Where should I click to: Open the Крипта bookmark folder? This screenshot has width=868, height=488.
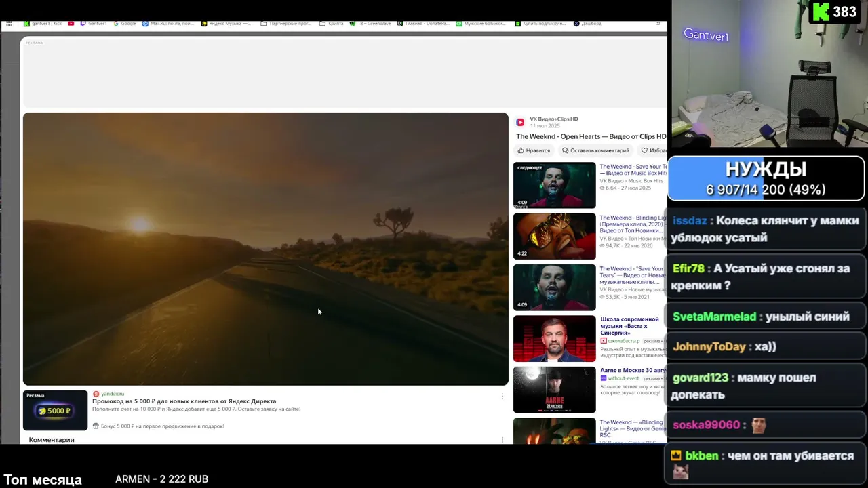click(x=332, y=24)
